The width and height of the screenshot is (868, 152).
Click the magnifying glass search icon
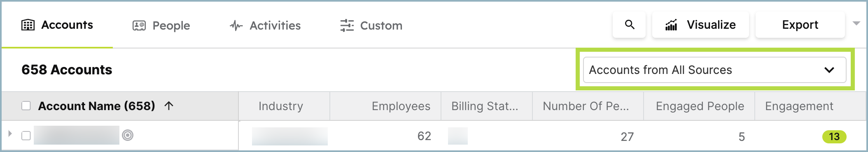pos(629,25)
